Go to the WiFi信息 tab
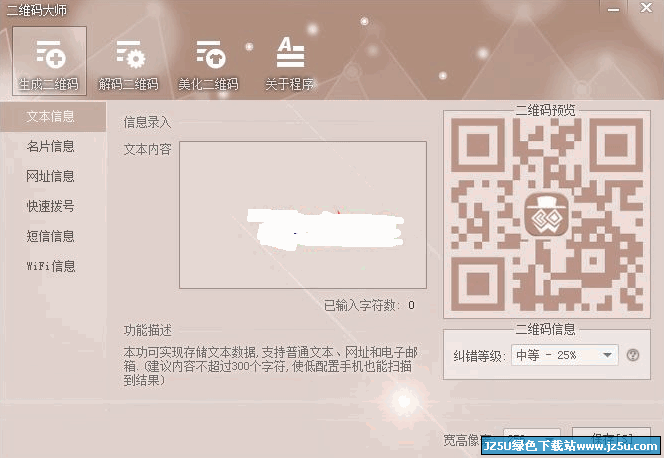 (53, 266)
